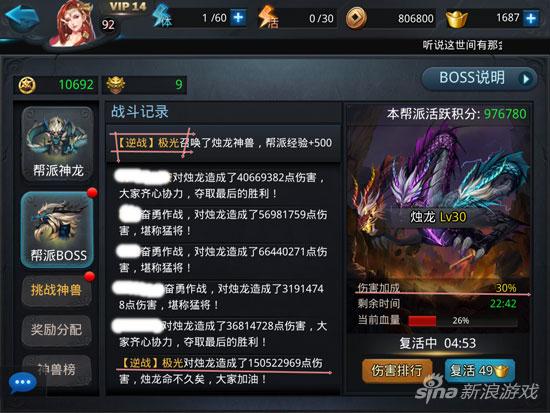Tap the guild contribution coin icon showing 10692
Image resolution: width=550 pixels, height=413 pixels.
[27, 85]
